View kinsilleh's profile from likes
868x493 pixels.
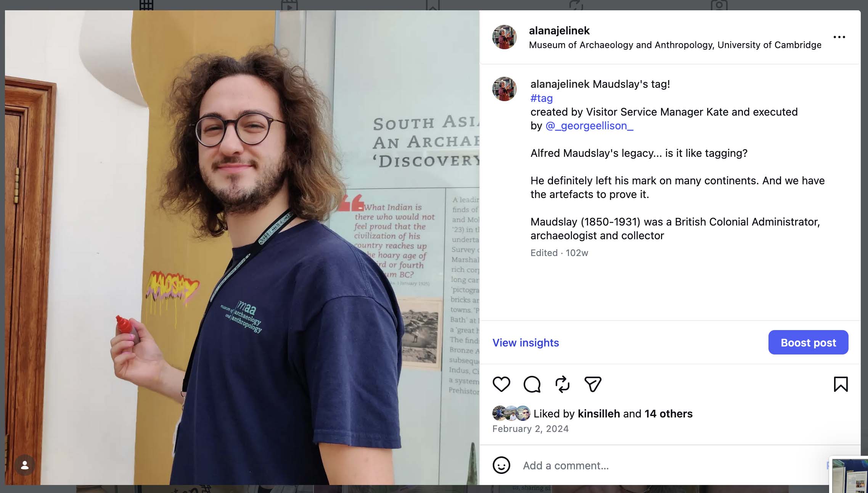[599, 414]
